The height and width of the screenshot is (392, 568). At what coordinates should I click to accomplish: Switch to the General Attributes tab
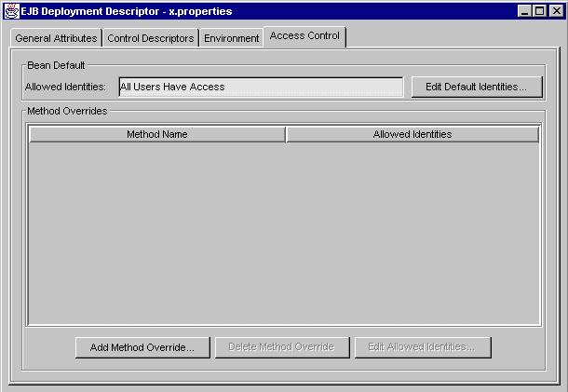pos(56,38)
